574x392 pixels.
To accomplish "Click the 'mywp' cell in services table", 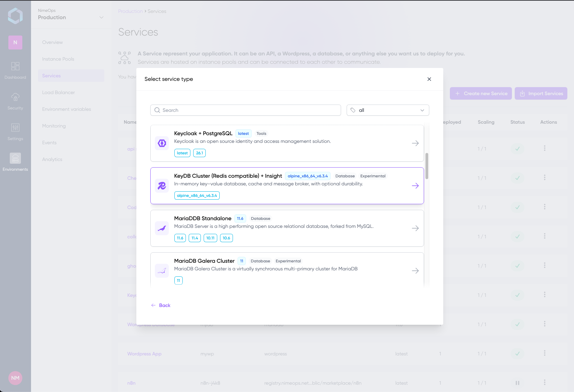I will click(207, 354).
